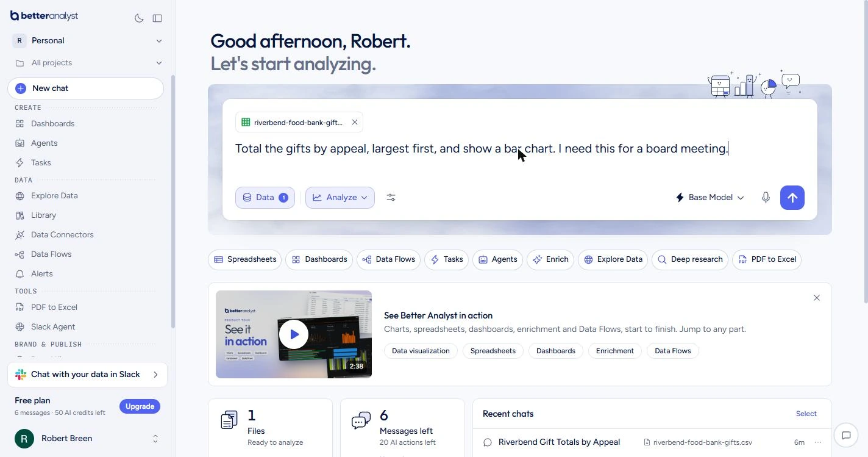Viewport: 868px width, 457px height.
Task: Toggle the Data source button
Action: 265,198
